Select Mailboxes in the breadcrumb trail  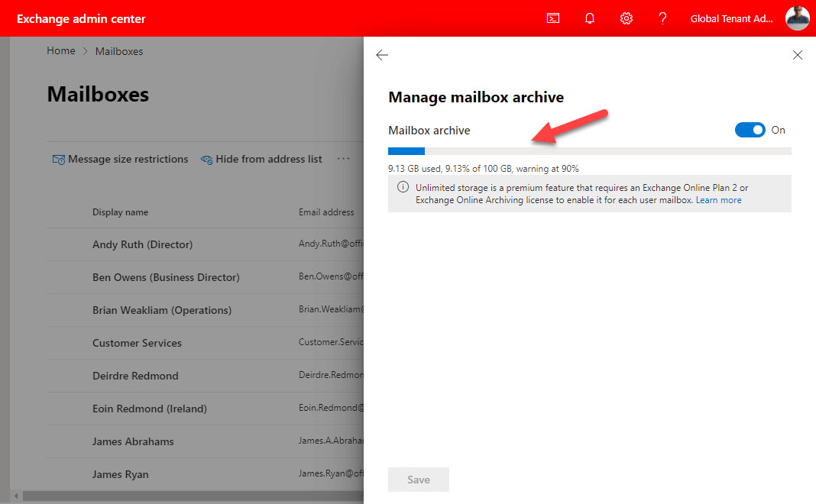coord(118,50)
